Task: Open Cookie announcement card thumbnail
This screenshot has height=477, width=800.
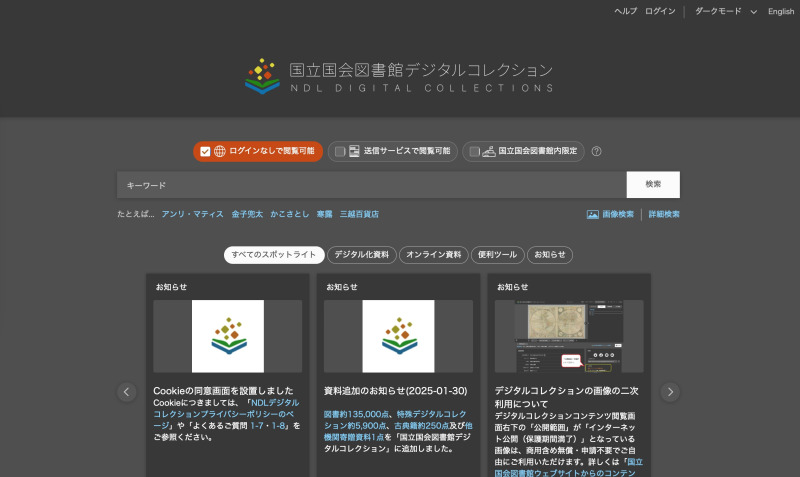Action: pyautogui.click(x=228, y=336)
